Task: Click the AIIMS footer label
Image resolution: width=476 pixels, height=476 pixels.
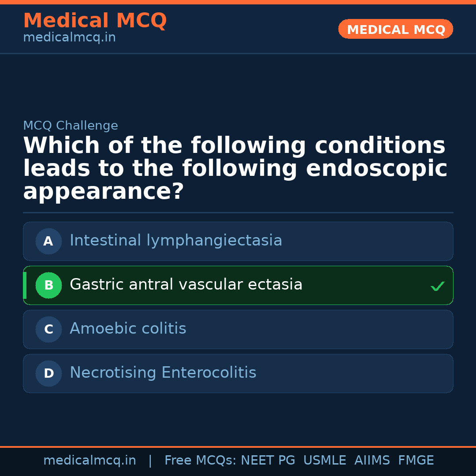Action: point(372,461)
